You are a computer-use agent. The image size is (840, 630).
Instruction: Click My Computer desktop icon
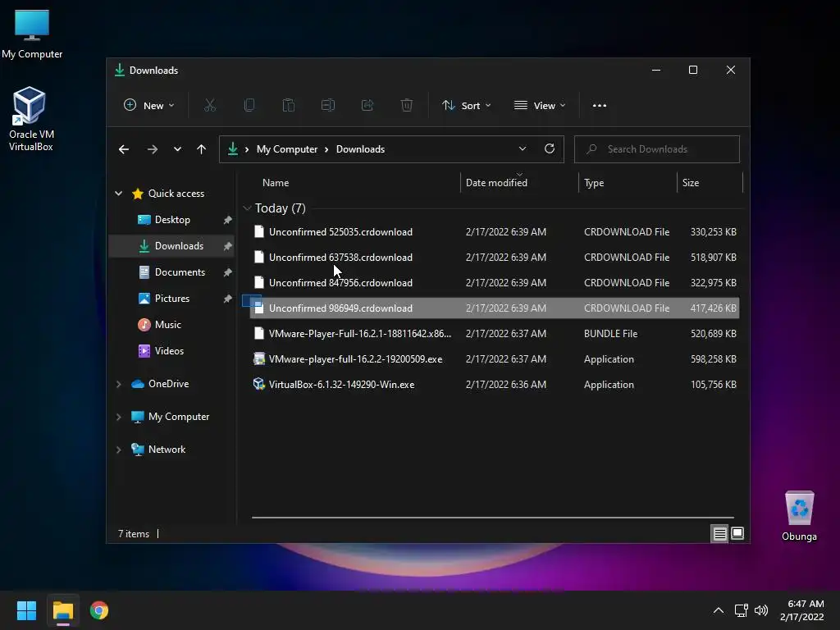32,33
